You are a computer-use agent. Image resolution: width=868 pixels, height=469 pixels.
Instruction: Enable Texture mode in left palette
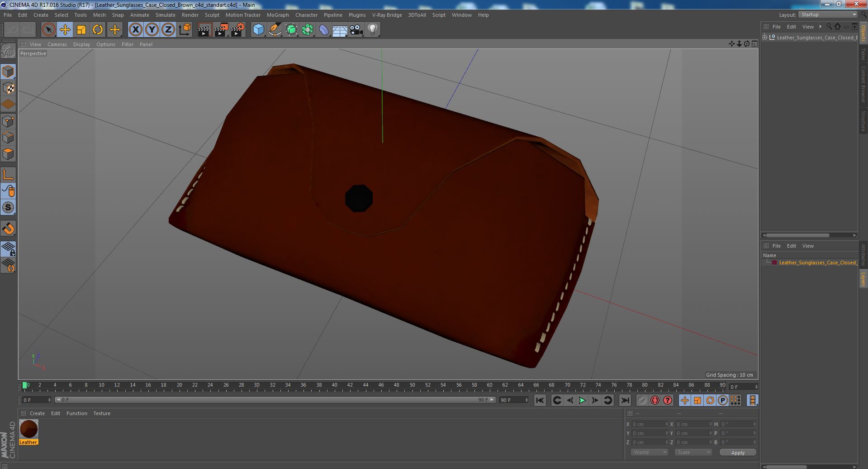tap(8, 88)
